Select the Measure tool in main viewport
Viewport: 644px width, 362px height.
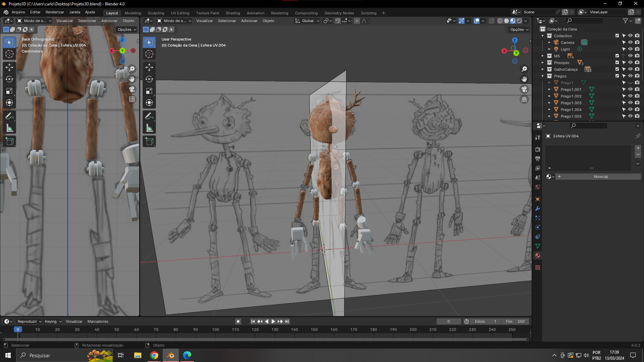pos(149,128)
